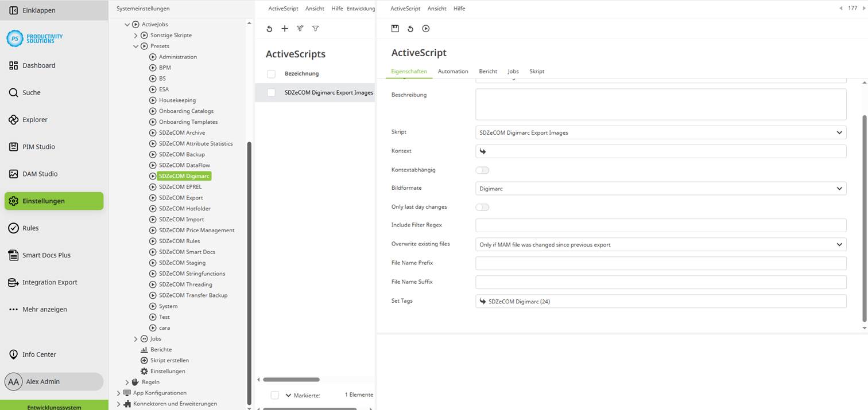The image size is (868, 410).
Task: Collapse the sidebar via Einklappen
Action: coord(38,10)
